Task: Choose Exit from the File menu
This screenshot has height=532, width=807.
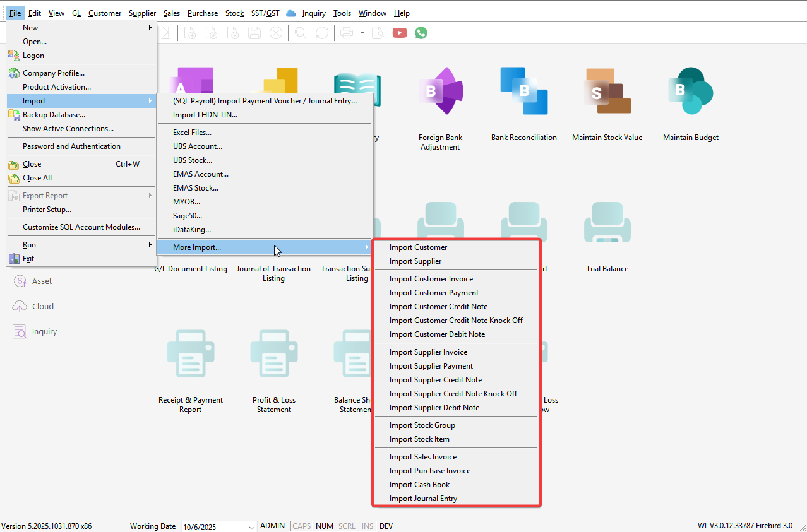Action: [x=81, y=259]
